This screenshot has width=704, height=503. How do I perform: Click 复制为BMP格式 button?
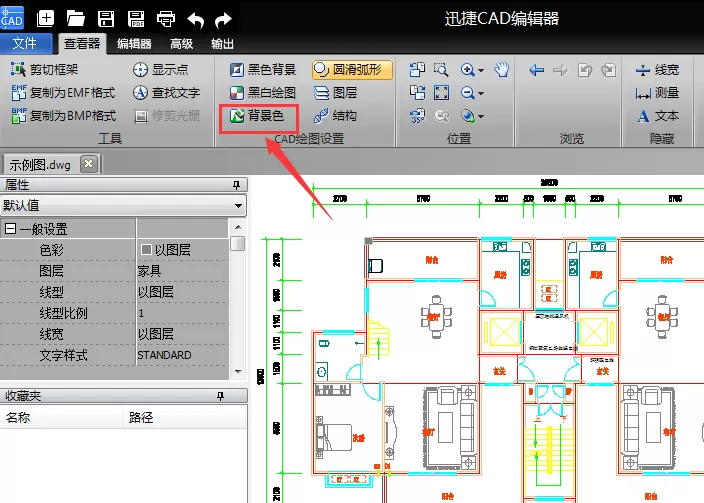64,116
